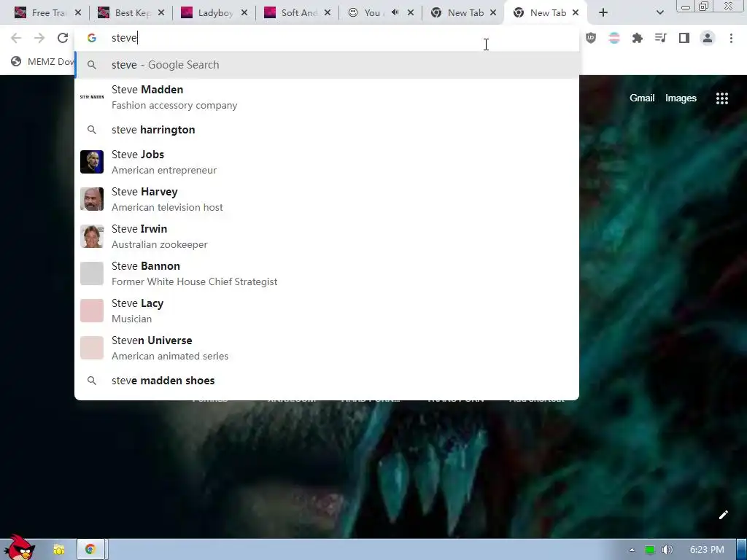Select the steve harrington suggestion

[x=327, y=130]
